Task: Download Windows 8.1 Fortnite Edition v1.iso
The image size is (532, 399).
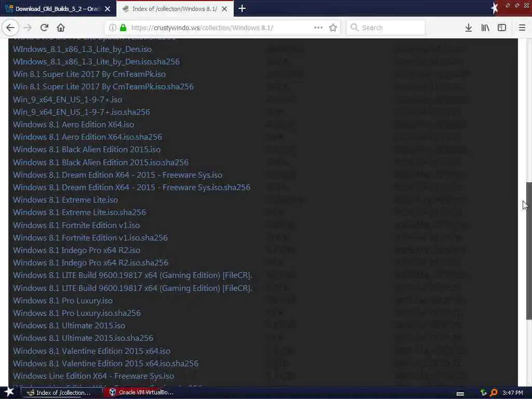Action: (76, 225)
